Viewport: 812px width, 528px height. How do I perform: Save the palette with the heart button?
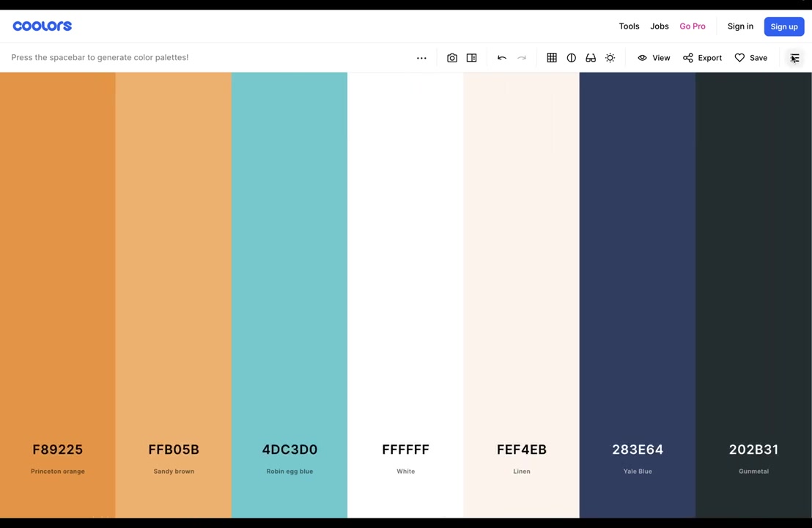pos(751,58)
